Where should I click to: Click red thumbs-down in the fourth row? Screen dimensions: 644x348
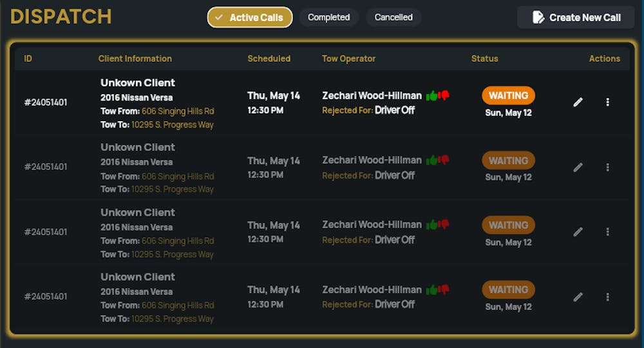(x=444, y=289)
